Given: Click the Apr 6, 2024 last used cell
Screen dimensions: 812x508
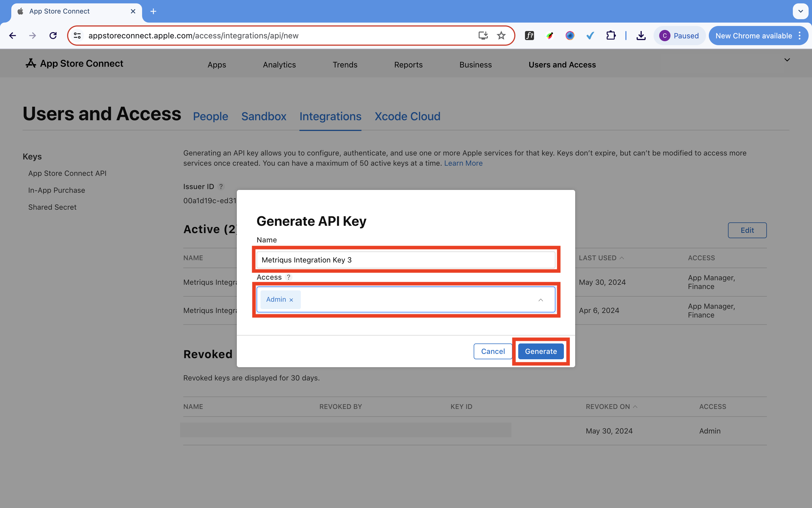Looking at the screenshot, I should pyautogui.click(x=599, y=310).
